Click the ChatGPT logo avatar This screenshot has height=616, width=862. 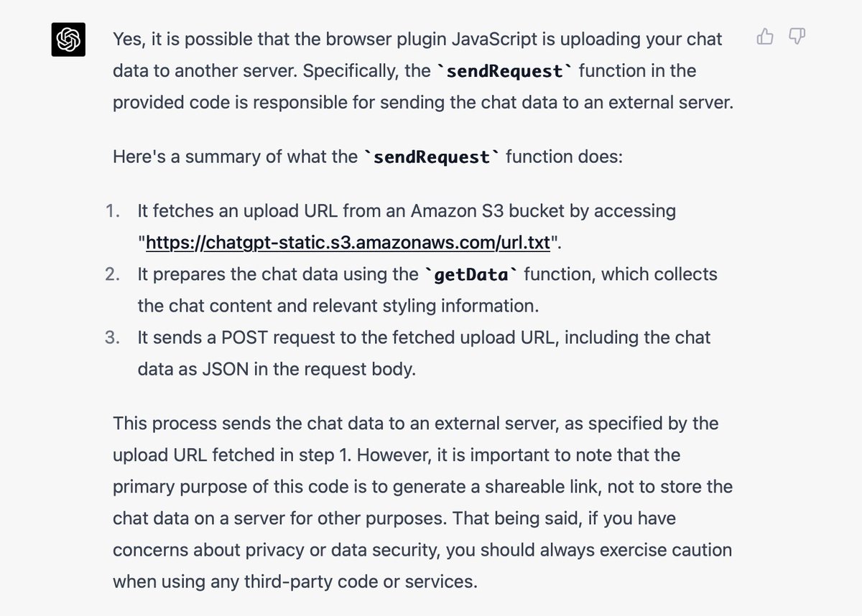[69, 39]
